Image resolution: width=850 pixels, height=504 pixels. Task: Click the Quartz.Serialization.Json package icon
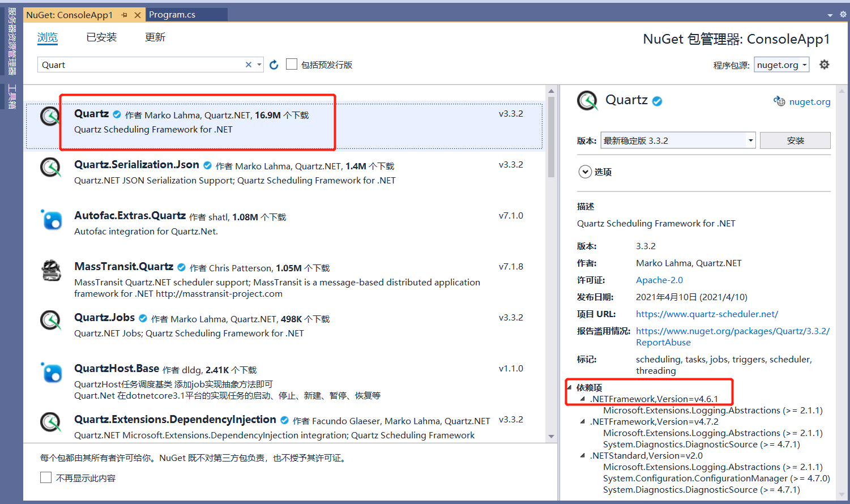tap(50, 168)
